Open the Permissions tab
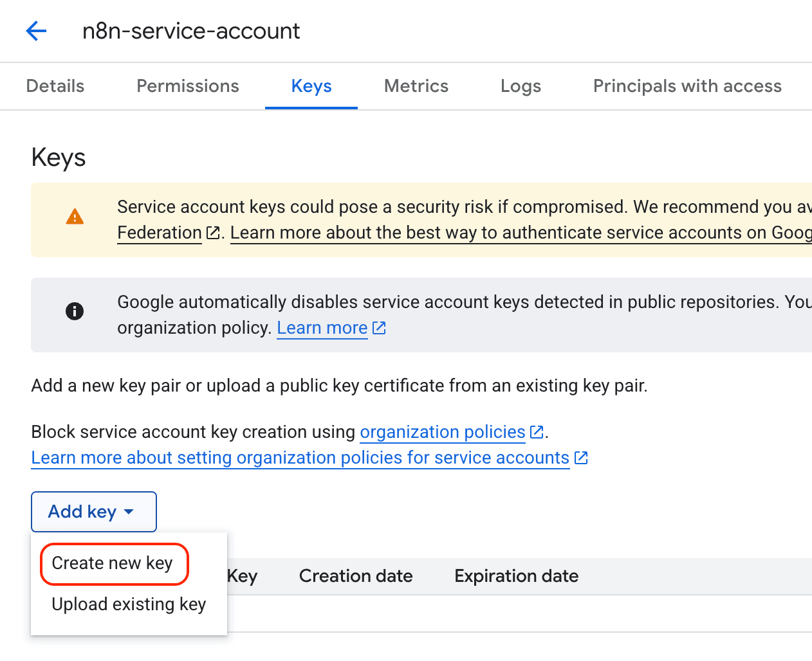Screen dimensions: 812x661 point(187,86)
